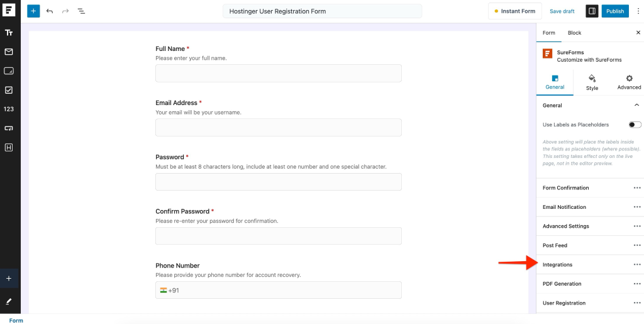This screenshot has width=644, height=324.
Task: Toggle the settings sidebar panel icon
Action: [591, 11]
